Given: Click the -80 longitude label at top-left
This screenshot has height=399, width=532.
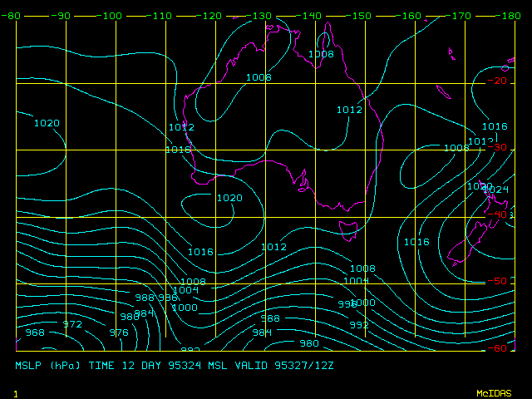Looking at the screenshot, I should click(11, 16).
